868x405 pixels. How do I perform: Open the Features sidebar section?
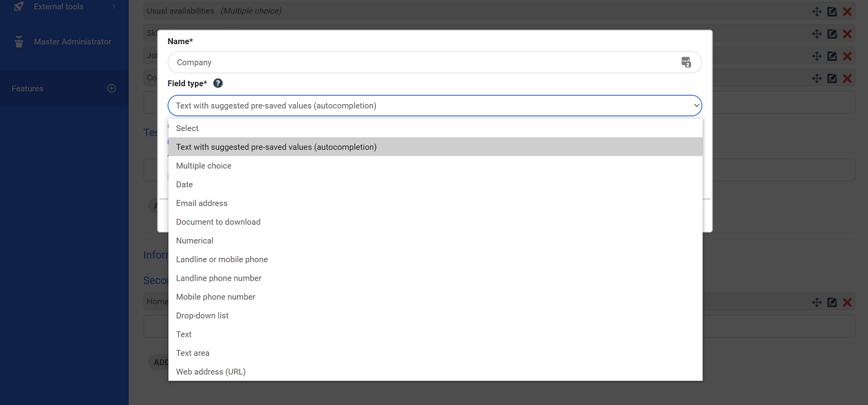(x=27, y=88)
